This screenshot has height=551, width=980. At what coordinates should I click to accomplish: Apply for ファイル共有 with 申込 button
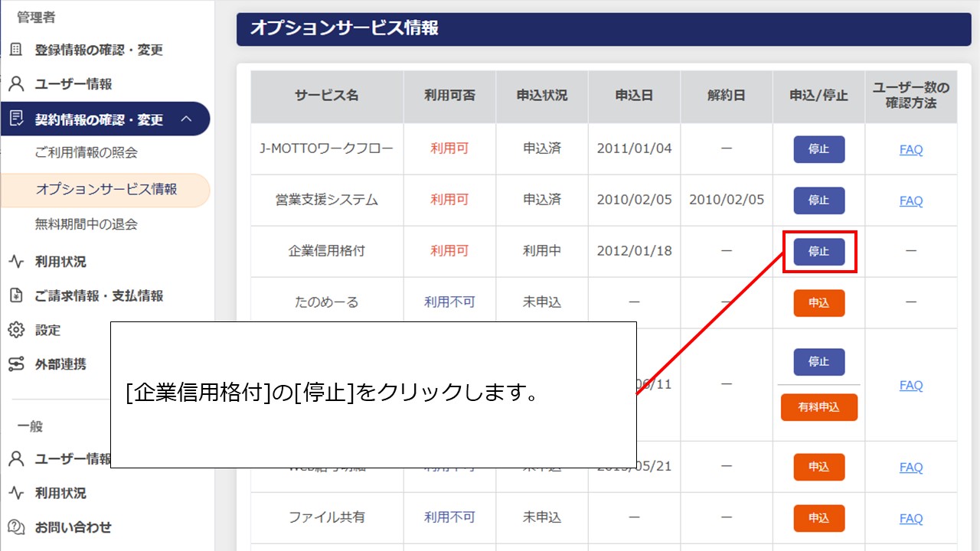tap(818, 518)
